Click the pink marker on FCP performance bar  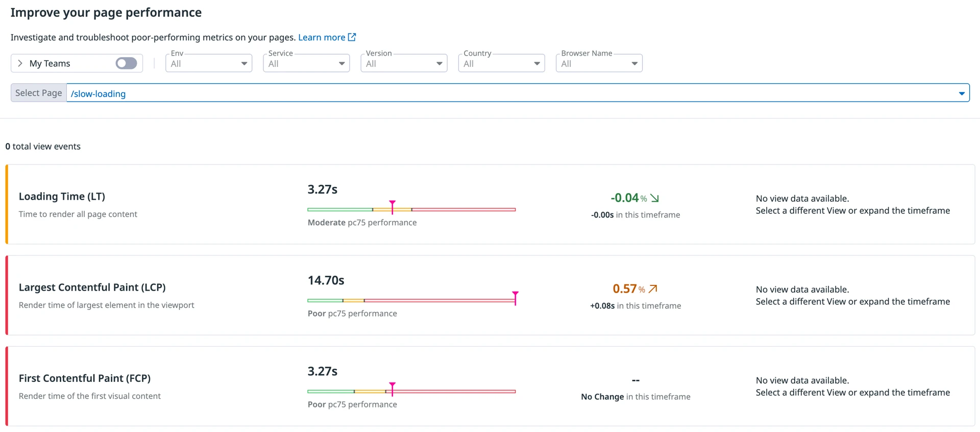pyautogui.click(x=392, y=388)
